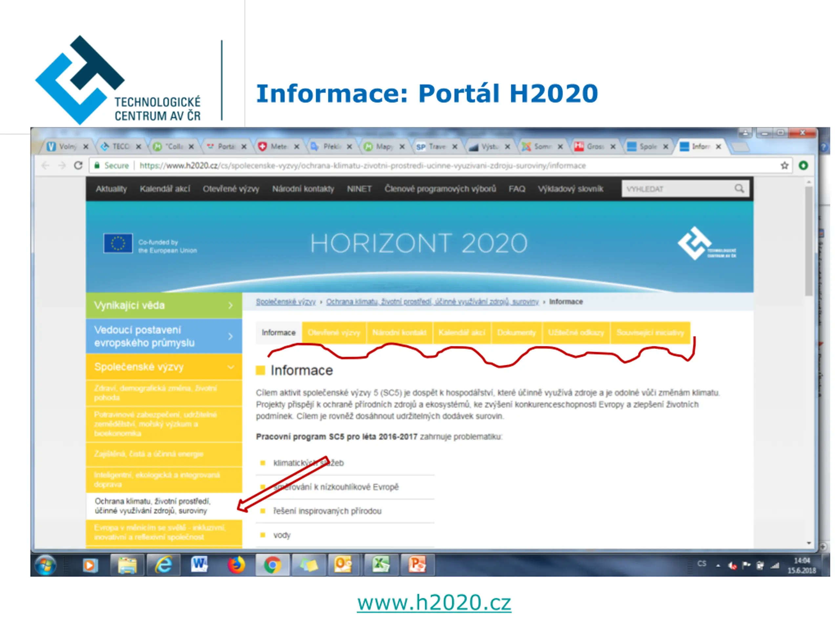Click the Technologické centrum logo in banner
Viewport: 840px width, 630px height.
tap(706, 243)
